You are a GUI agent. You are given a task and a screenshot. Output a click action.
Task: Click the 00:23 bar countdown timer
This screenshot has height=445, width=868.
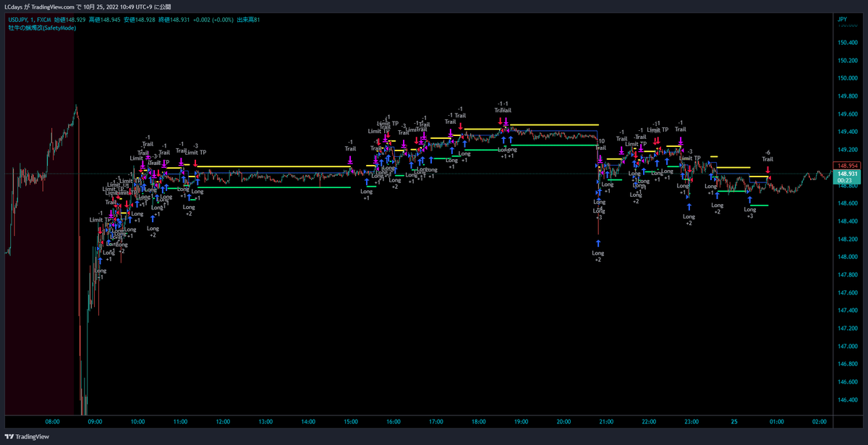pyautogui.click(x=843, y=182)
